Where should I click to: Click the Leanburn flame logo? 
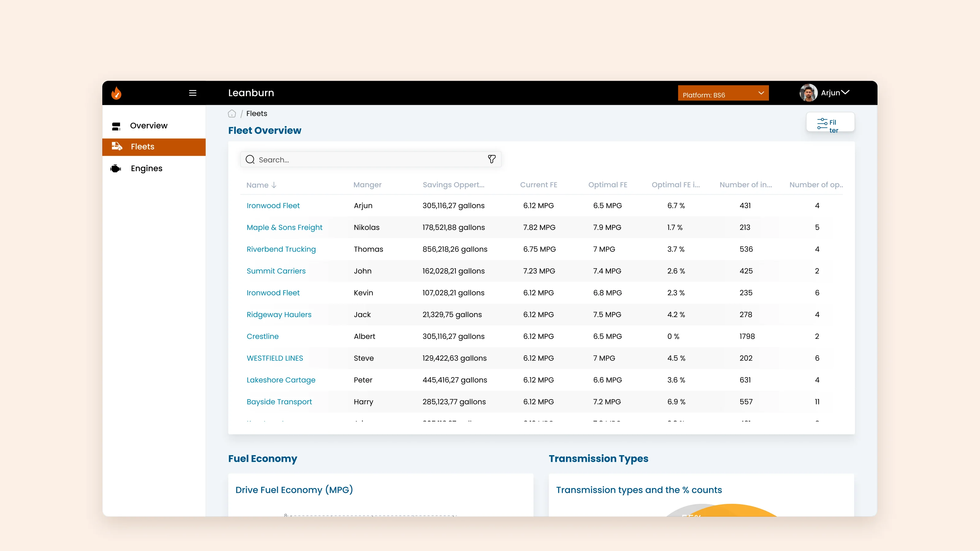click(116, 93)
